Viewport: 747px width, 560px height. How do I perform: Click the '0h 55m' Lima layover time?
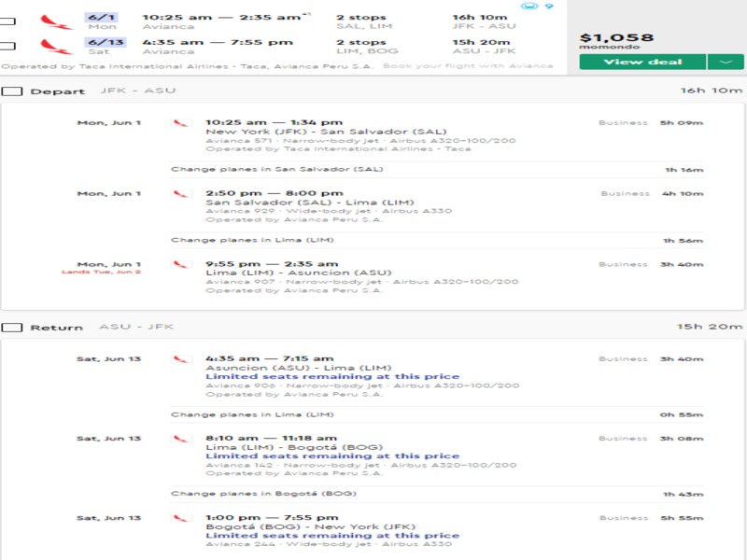tap(682, 414)
